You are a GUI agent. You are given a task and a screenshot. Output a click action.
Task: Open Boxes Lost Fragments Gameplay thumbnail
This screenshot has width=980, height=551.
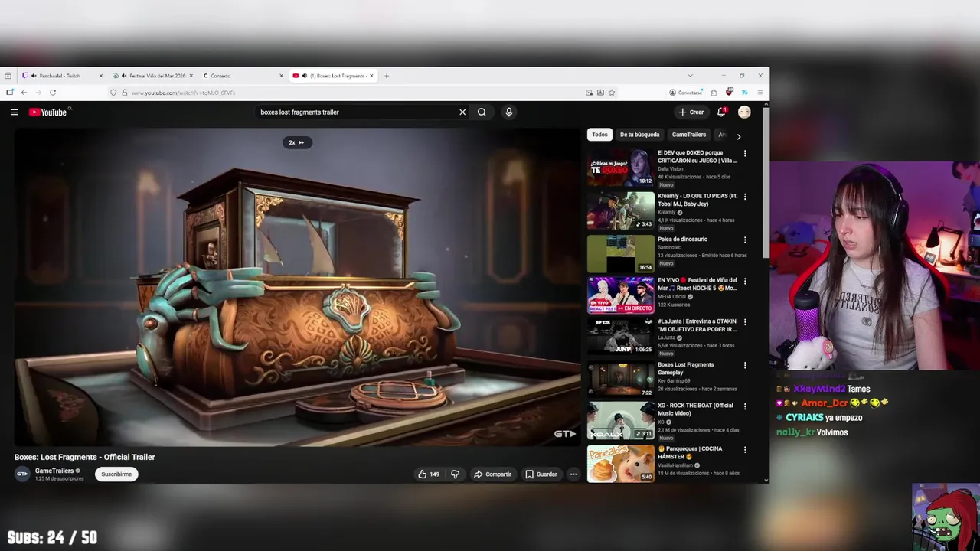click(x=621, y=379)
